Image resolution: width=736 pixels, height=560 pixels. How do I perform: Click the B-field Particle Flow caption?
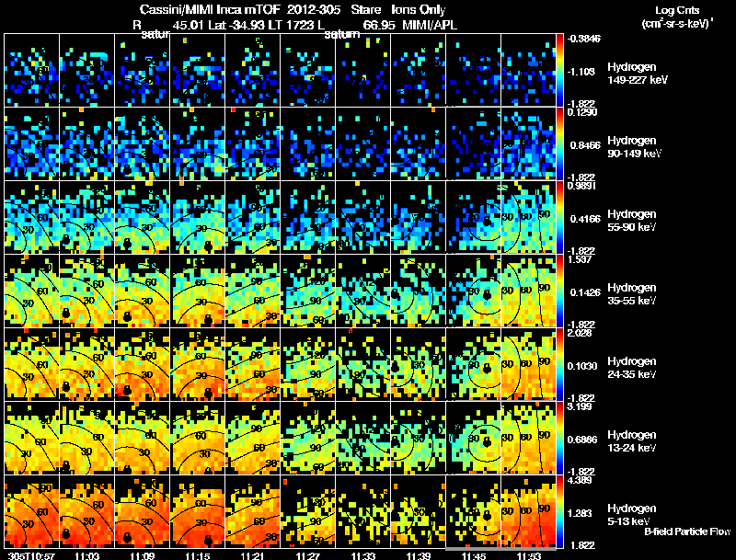point(687,531)
